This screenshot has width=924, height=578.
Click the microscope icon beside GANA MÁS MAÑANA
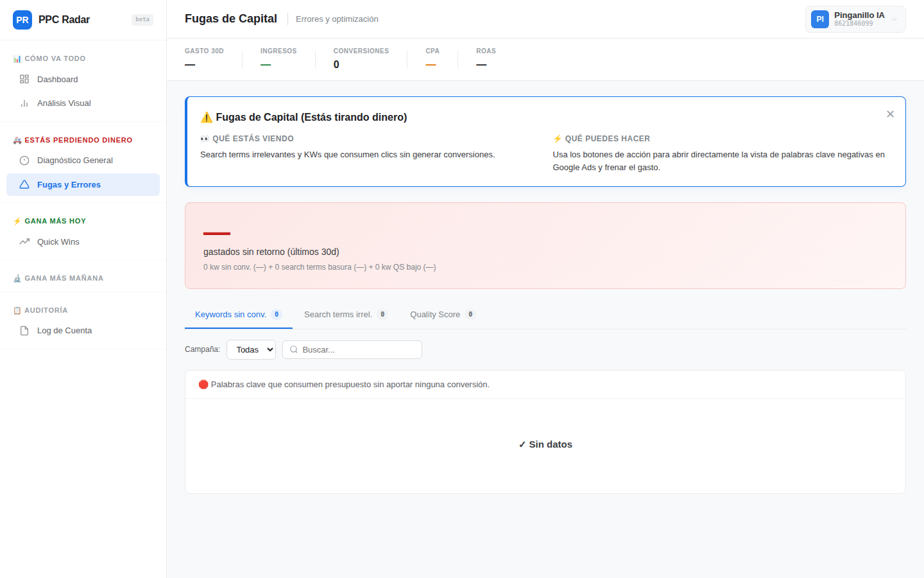pos(17,278)
